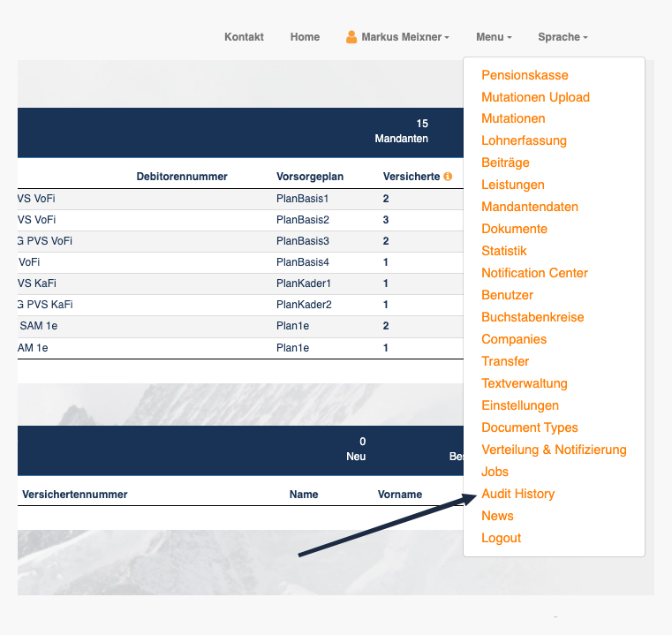Go to Lohnerfassung menu item
The width and height of the screenshot is (672, 635).
click(524, 140)
